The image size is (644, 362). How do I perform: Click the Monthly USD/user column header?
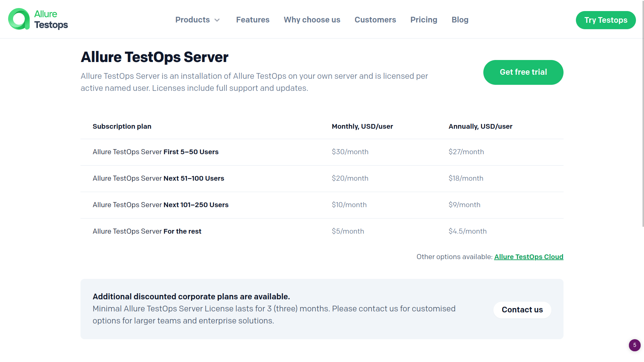(362, 126)
